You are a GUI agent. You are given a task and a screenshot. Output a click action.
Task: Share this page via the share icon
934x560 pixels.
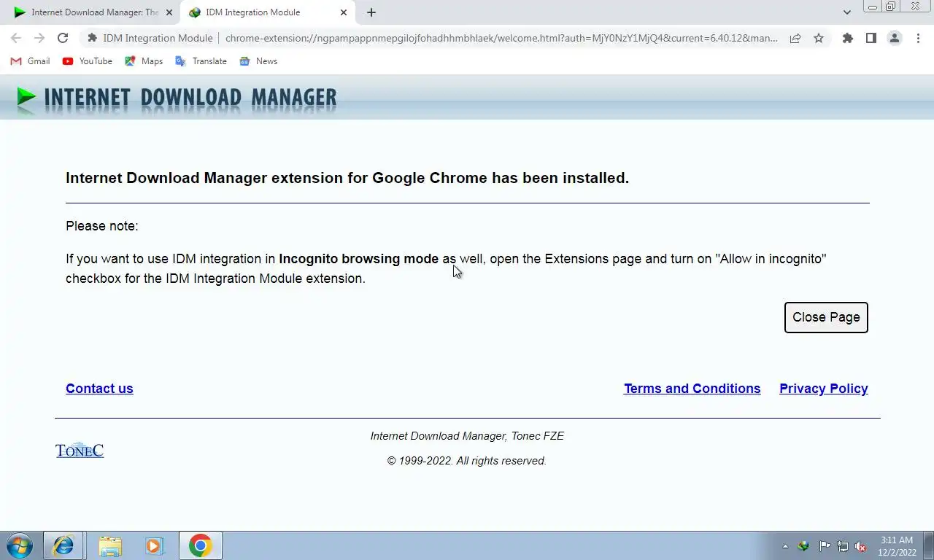pos(795,38)
